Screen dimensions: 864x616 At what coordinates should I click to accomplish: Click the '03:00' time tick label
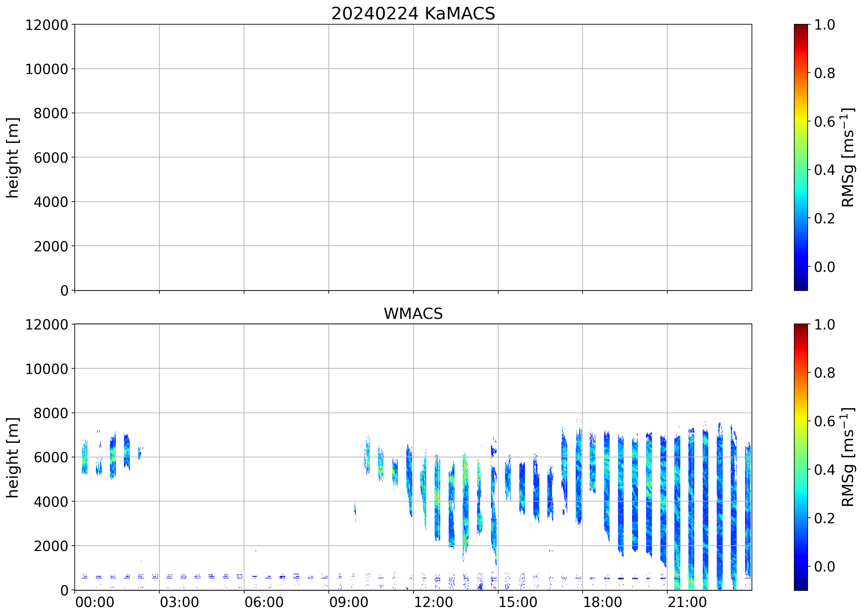click(x=179, y=602)
